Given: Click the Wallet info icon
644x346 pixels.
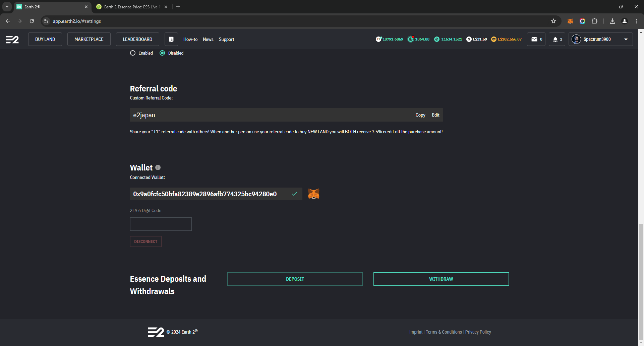Looking at the screenshot, I should tap(158, 167).
